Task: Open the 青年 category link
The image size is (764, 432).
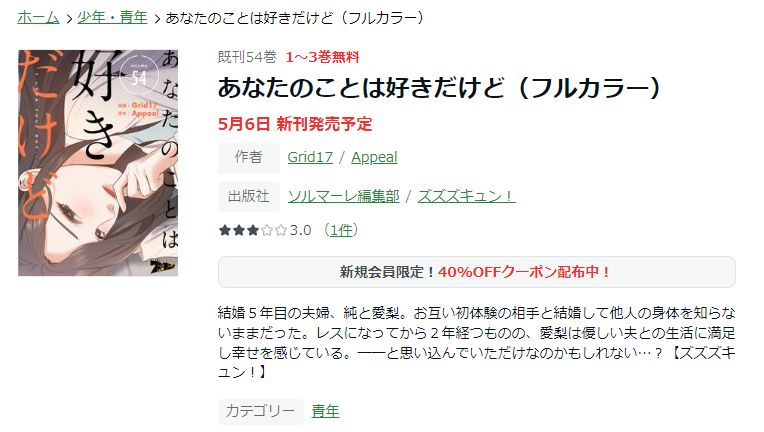Action: click(325, 412)
